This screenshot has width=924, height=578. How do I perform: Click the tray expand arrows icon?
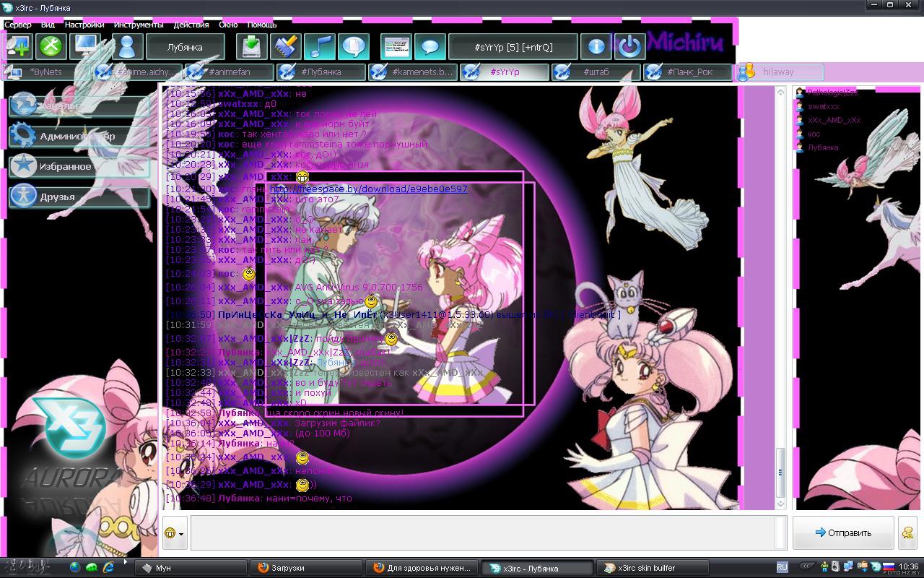pyautogui.click(x=806, y=568)
